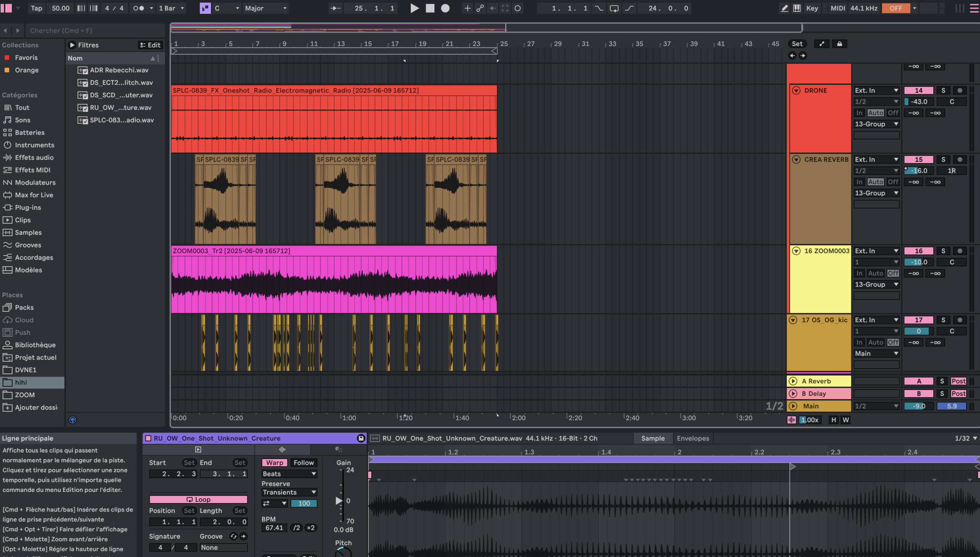980x557 pixels.
Task: Switch to the Envelopes tab
Action: pyautogui.click(x=693, y=438)
